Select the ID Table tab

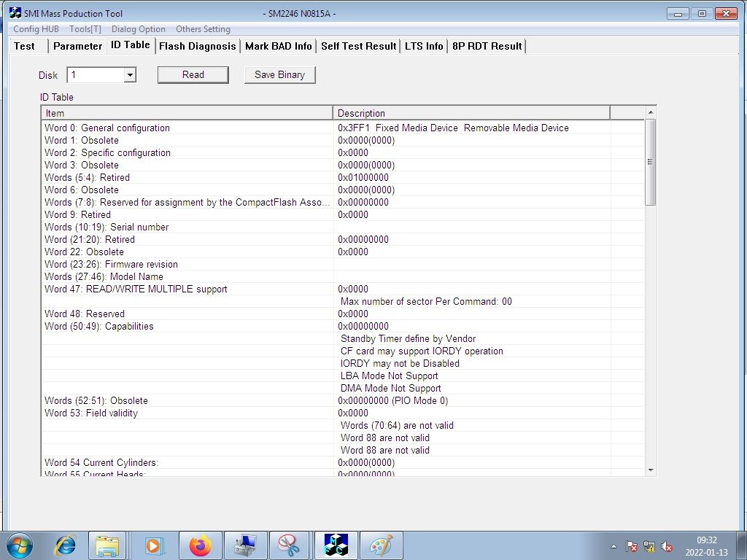point(131,45)
